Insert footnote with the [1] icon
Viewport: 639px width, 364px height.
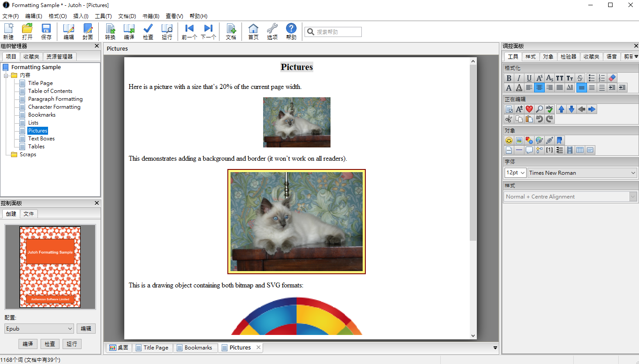tap(550, 150)
